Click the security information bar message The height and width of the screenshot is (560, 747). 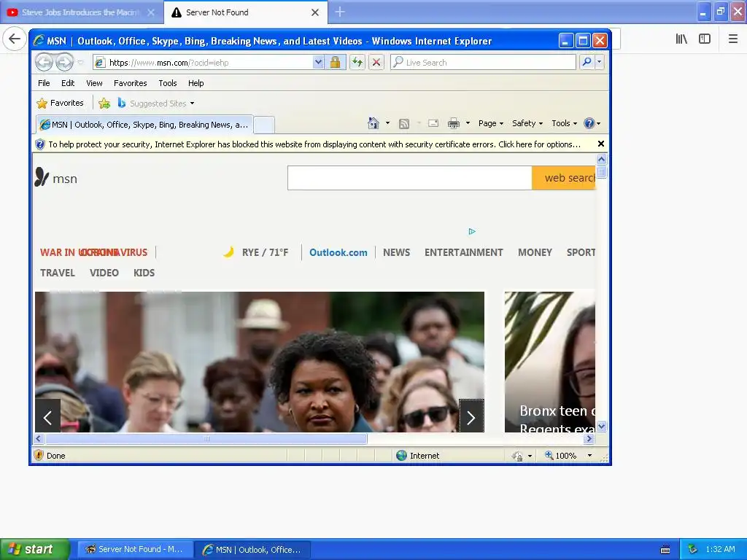(x=314, y=144)
